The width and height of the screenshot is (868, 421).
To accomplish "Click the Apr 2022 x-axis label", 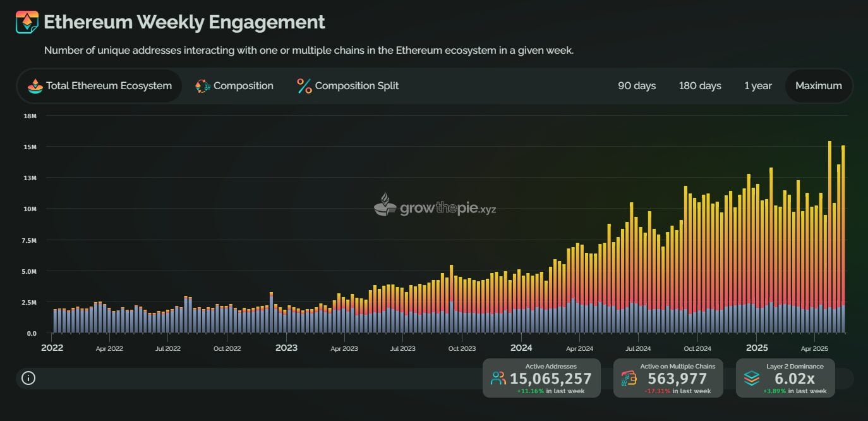I will pyautogui.click(x=109, y=348).
